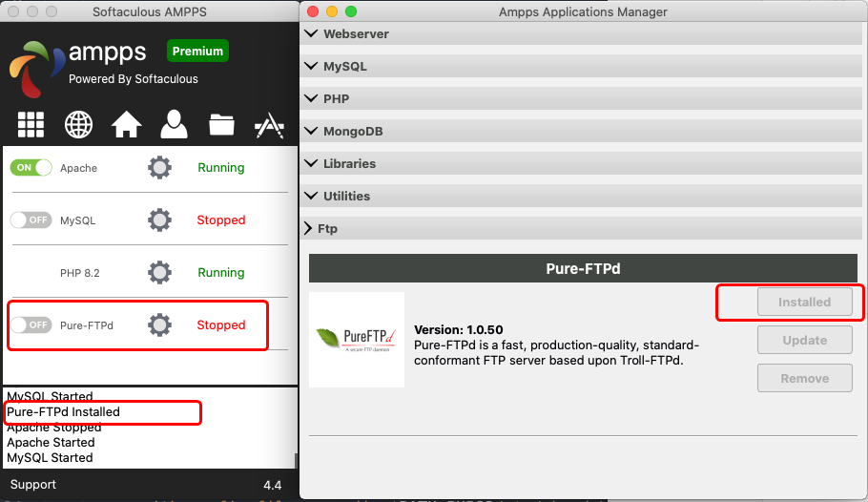
Task: Open the Support link
Action: tap(33, 484)
